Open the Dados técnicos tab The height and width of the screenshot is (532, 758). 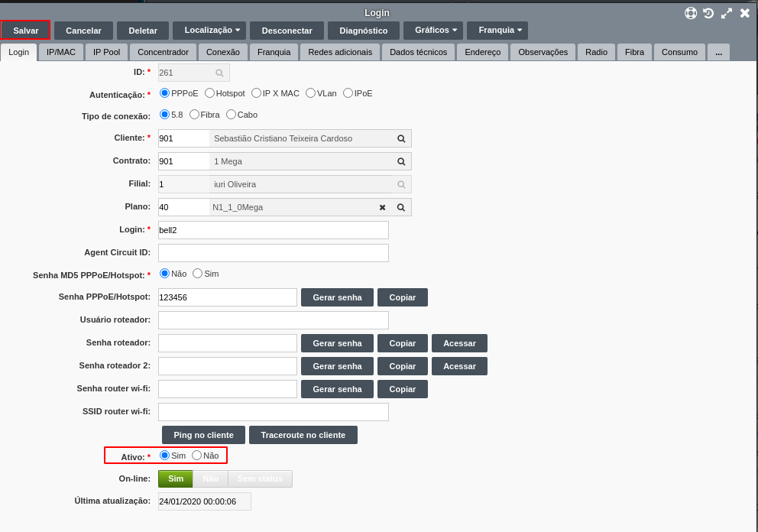[418, 52]
